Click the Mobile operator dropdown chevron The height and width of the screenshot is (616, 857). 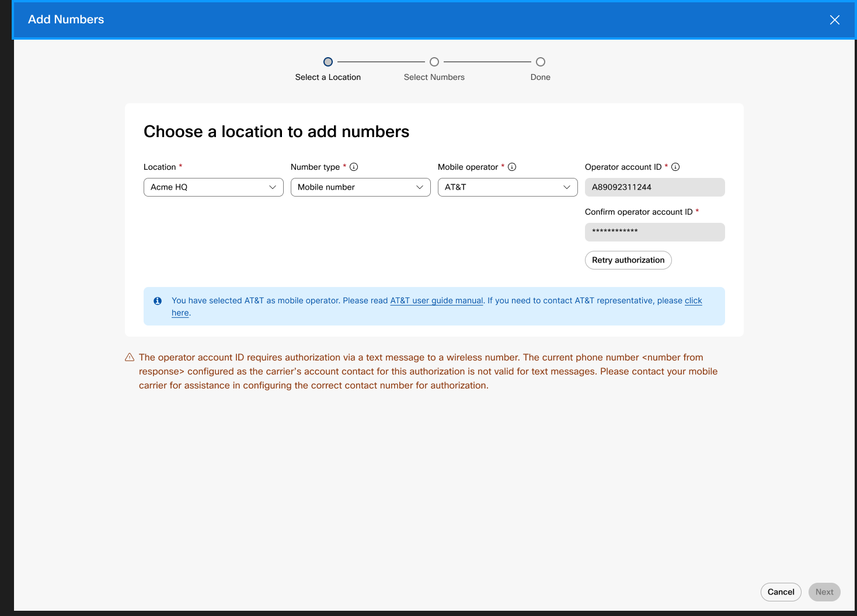[x=566, y=187]
